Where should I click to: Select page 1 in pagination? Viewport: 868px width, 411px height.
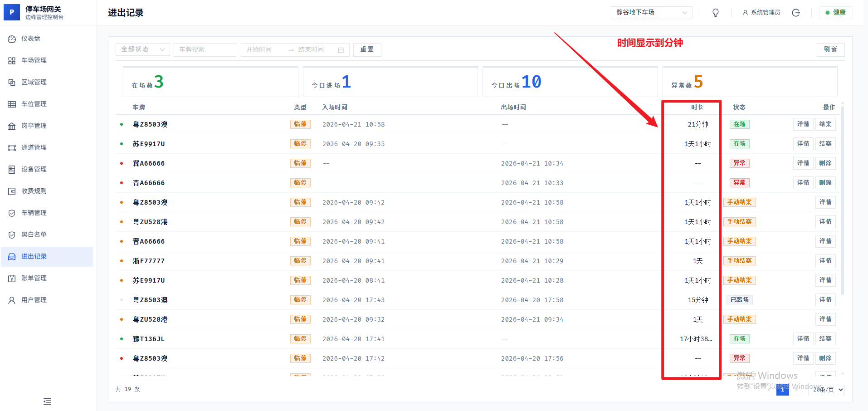coord(782,390)
